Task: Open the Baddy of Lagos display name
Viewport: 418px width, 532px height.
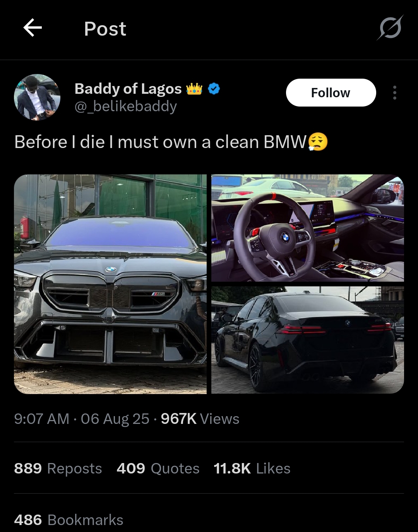Action: click(x=128, y=89)
